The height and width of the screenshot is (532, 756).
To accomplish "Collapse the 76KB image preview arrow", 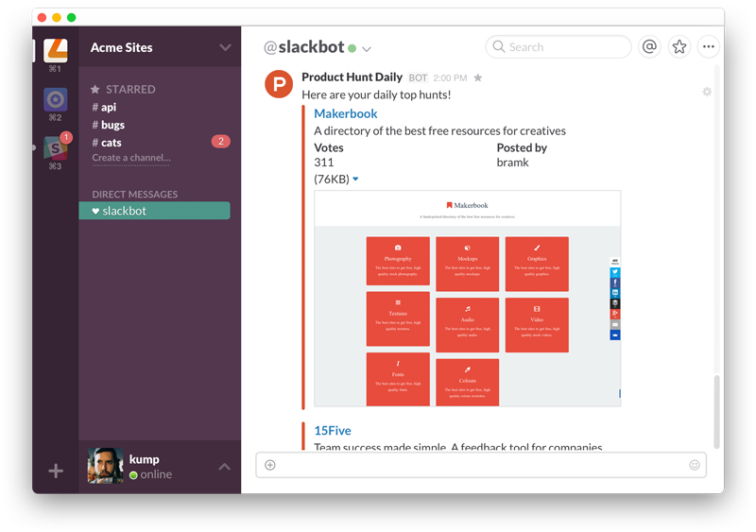I will tap(355, 179).
